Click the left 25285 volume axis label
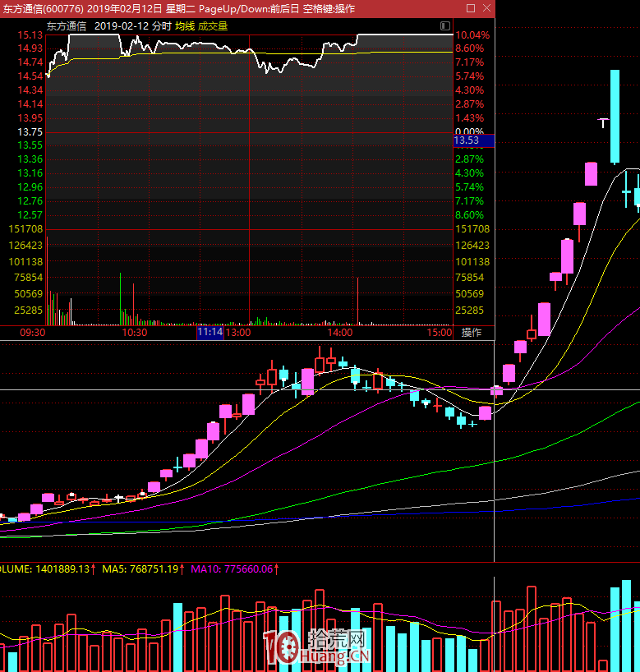Screen dimensions: 640x672 (28, 311)
